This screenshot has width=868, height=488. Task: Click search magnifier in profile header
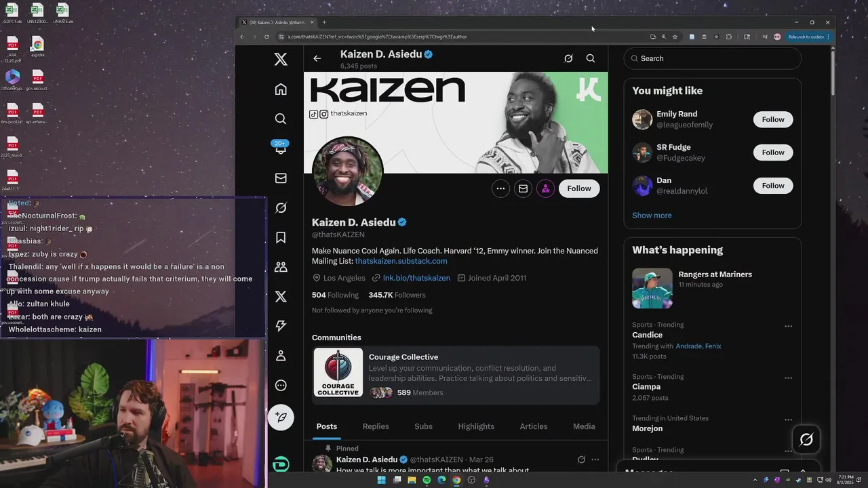click(x=591, y=58)
